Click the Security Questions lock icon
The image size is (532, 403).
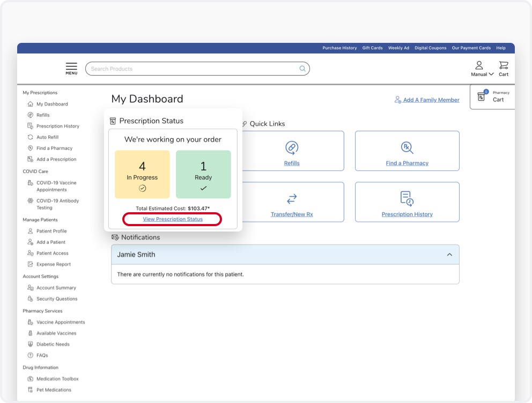pos(30,299)
